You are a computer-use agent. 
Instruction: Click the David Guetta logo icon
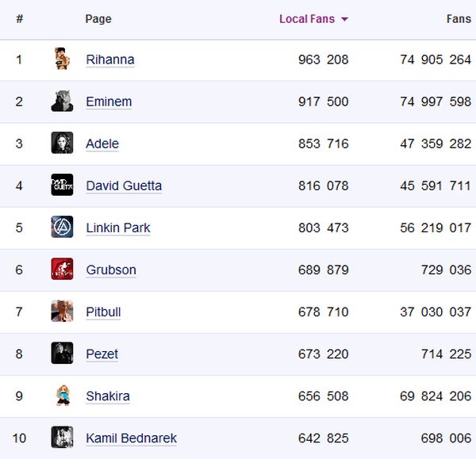(x=62, y=186)
